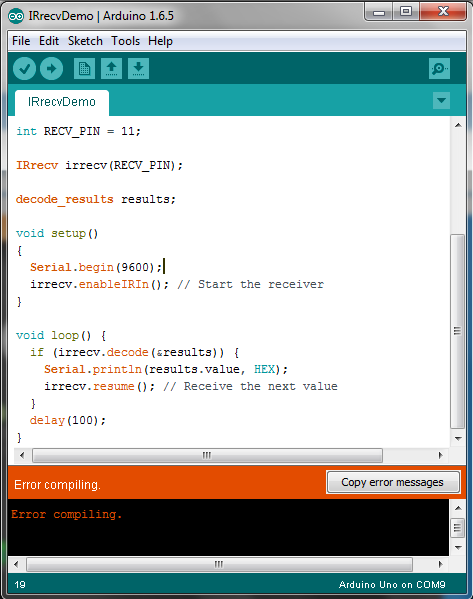The image size is (473, 599).
Task: Create a new sketch with New icon
Action: tap(84, 69)
